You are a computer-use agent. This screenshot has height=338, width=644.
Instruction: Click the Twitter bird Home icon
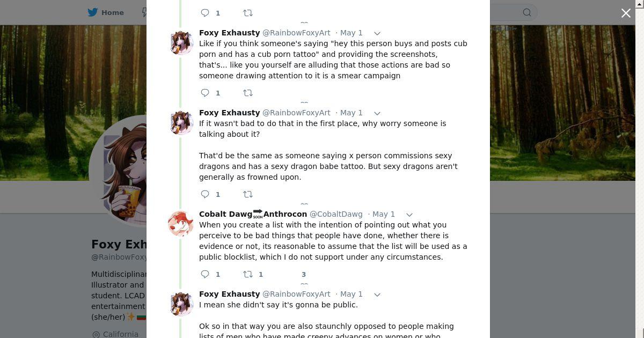[x=93, y=12]
